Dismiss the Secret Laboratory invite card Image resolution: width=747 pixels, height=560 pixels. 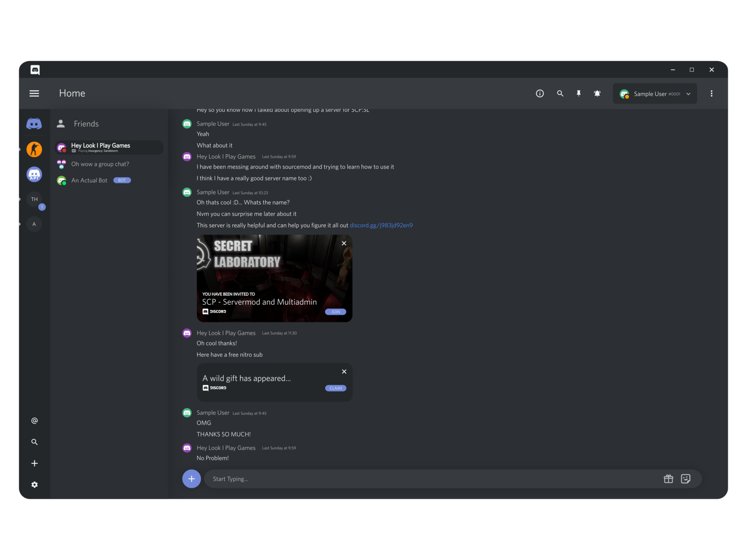[x=344, y=244]
